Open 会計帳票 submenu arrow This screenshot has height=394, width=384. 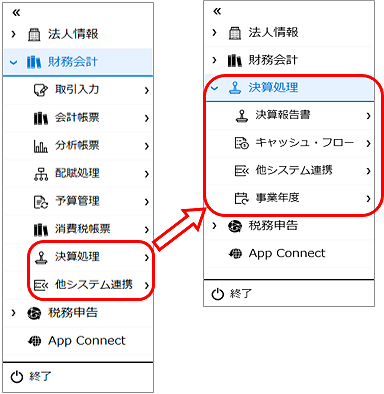pos(147,118)
